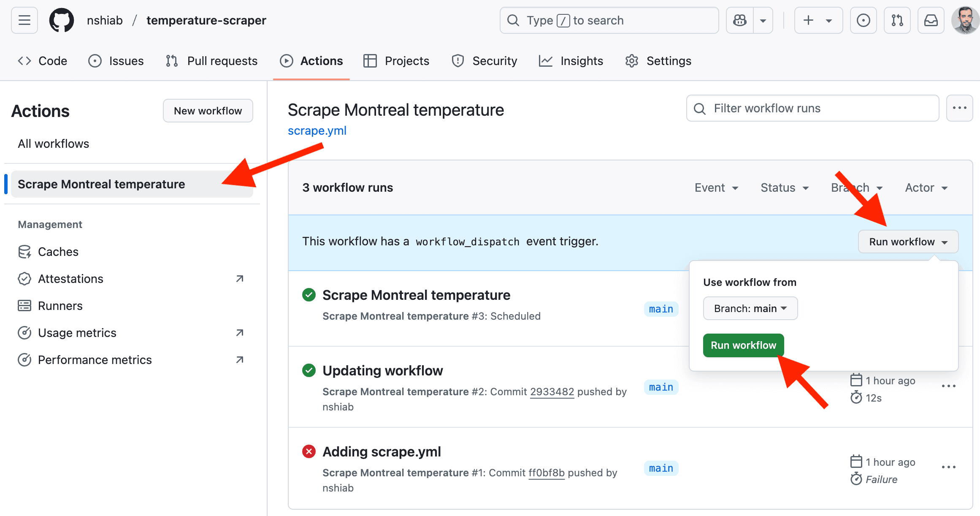Click the '12s' duration text
Image resolution: width=980 pixels, height=516 pixels.
pyautogui.click(x=874, y=398)
